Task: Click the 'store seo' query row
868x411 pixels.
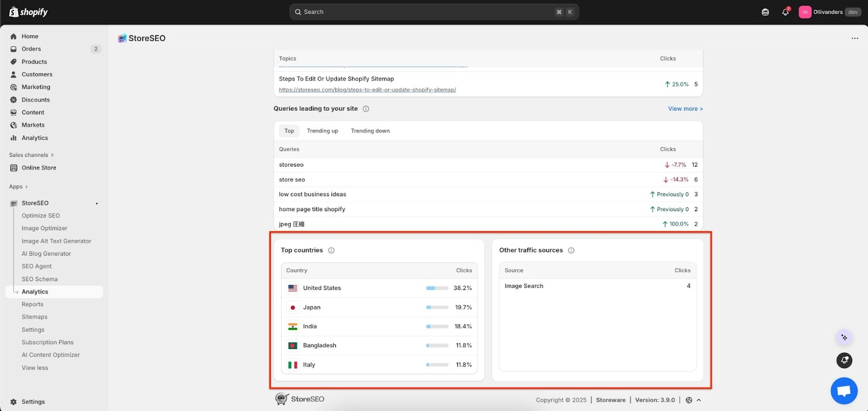Action: click(x=488, y=180)
